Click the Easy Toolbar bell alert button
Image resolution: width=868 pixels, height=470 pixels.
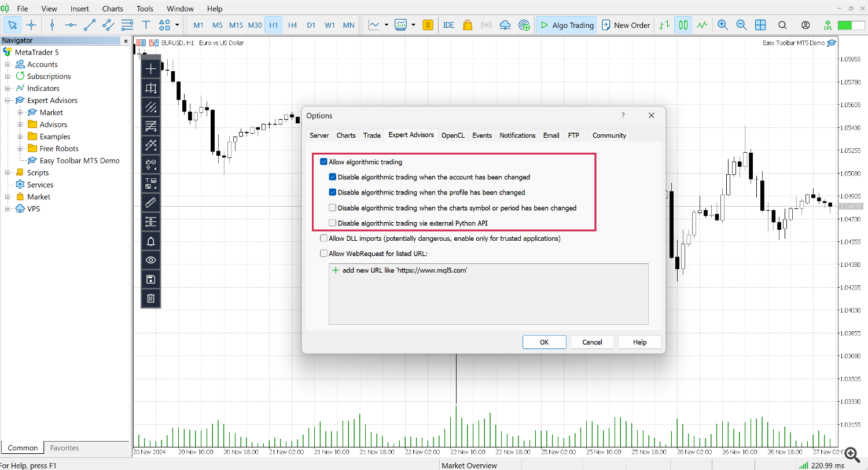click(x=151, y=241)
